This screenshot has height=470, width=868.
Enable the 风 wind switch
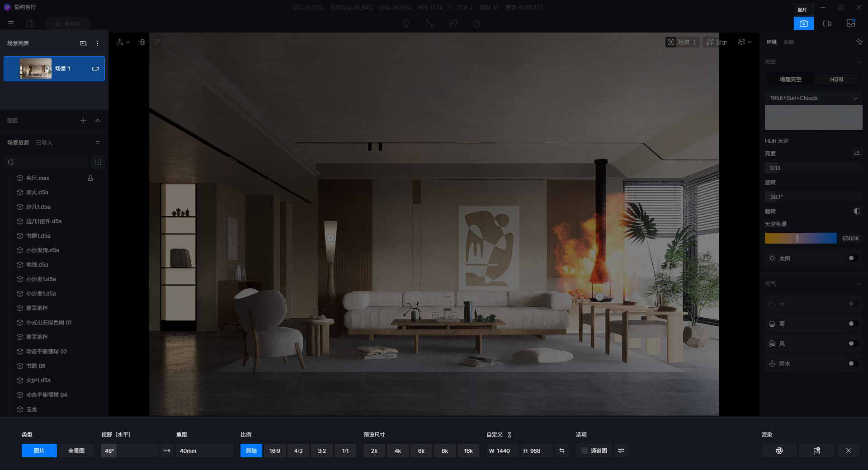click(853, 344)
